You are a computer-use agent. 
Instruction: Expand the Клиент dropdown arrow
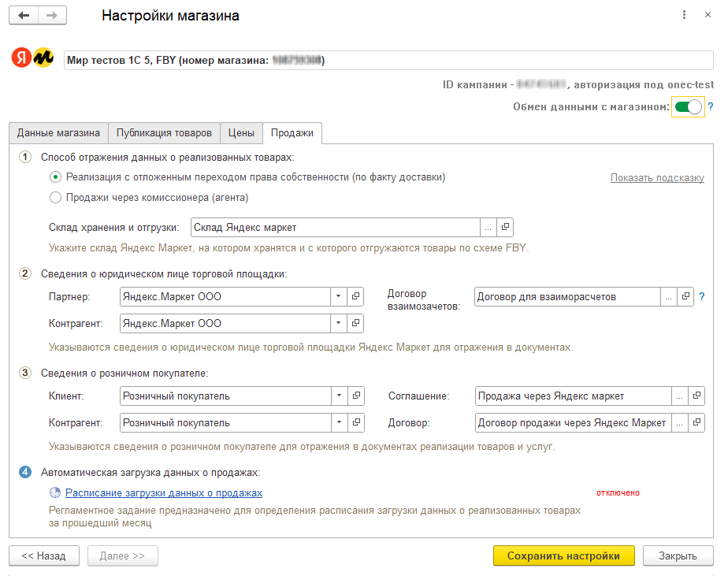(x=338, y=396)
